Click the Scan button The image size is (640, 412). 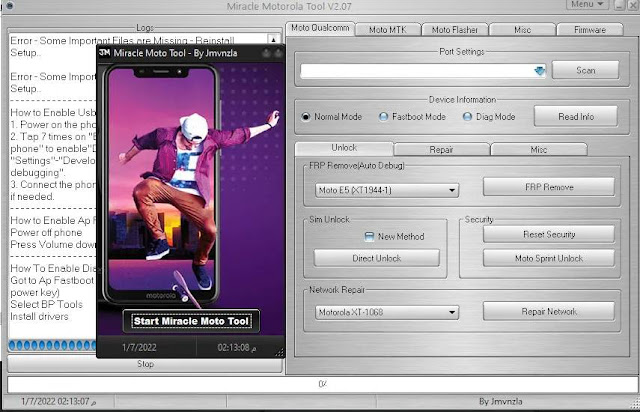(x=585, y=70)
